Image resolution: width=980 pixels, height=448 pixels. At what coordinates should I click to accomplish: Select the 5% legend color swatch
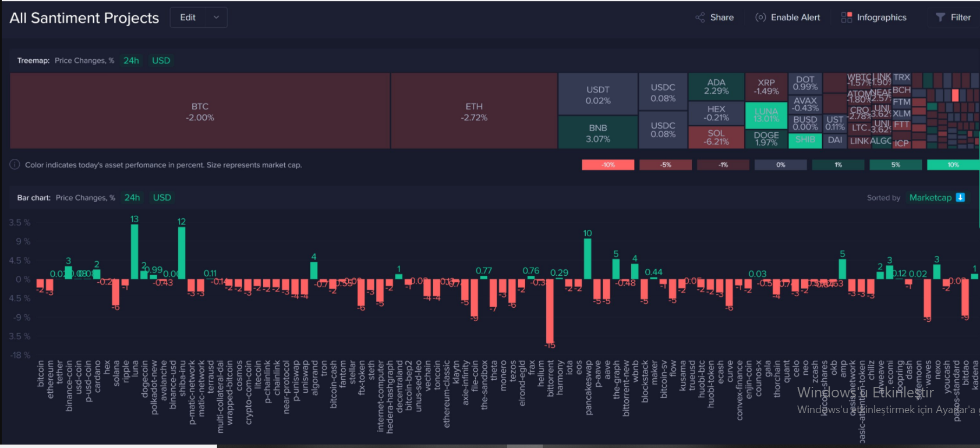coord(896,165)
